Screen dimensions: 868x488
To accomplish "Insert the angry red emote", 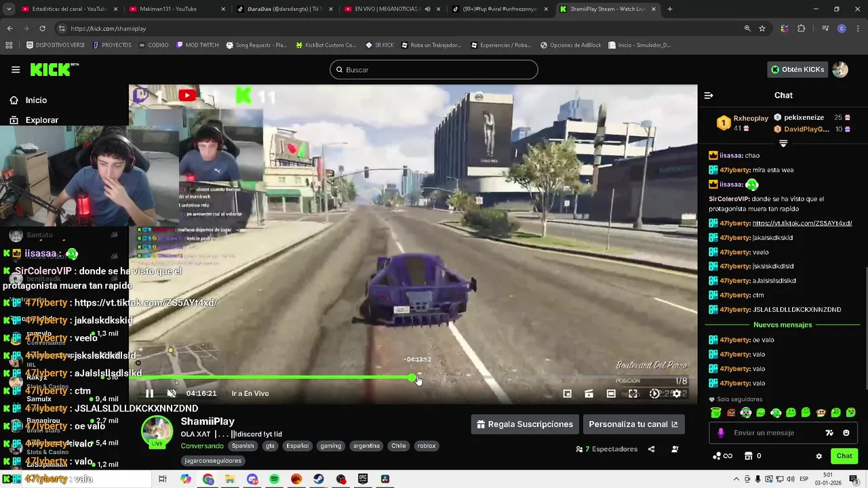I will click(731, 413).
